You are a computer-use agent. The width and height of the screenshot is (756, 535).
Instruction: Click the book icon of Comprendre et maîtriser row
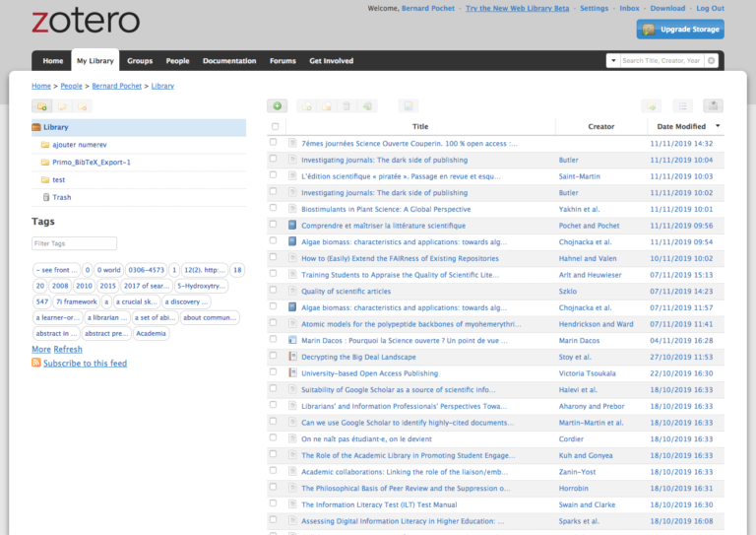pos(292,226)
